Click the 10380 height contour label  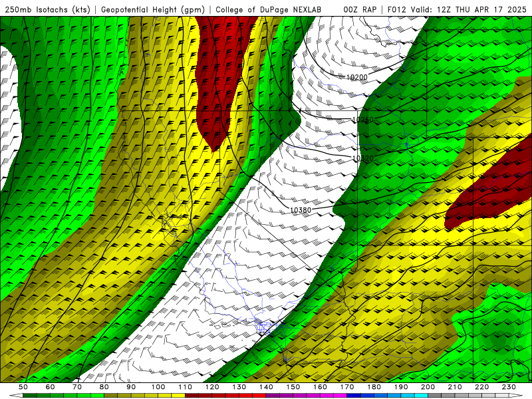click(301, 210)
